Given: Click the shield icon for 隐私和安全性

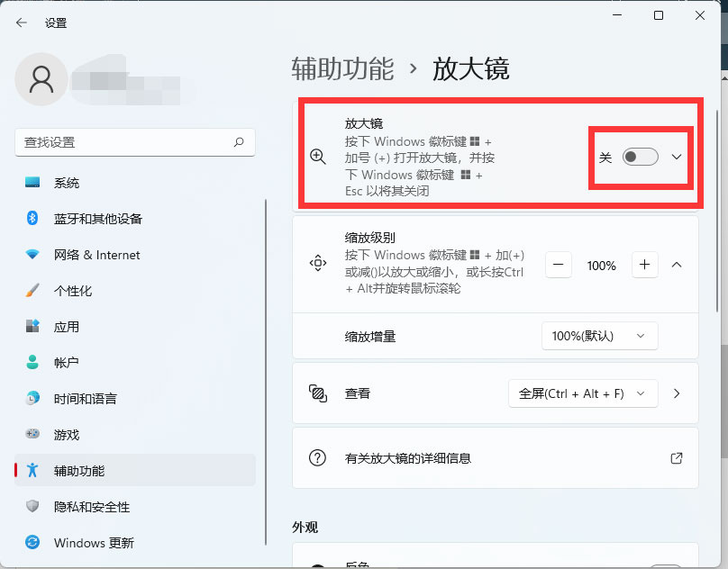Looking at the screenshot, I should 32,507.
